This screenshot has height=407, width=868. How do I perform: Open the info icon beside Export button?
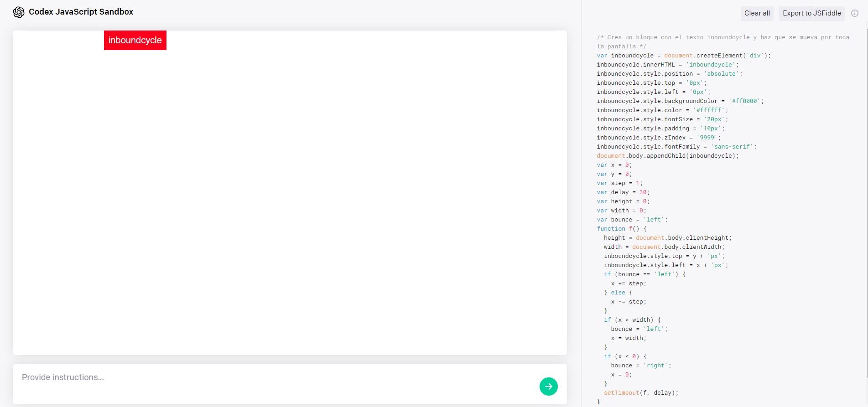tap(855, 13)
